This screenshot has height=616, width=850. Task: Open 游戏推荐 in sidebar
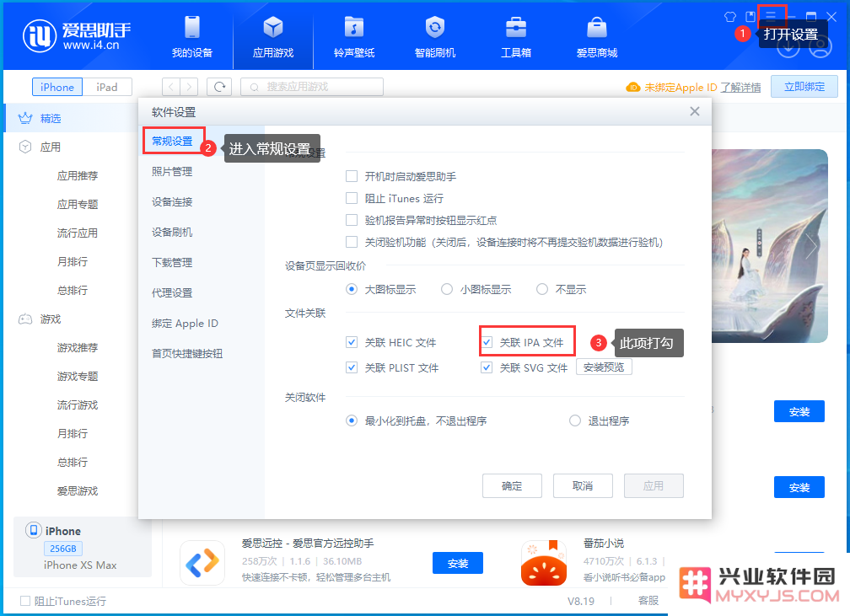78,348
